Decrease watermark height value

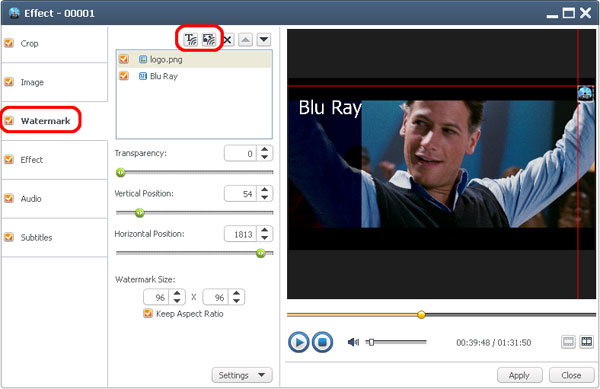tap(236, 301)
